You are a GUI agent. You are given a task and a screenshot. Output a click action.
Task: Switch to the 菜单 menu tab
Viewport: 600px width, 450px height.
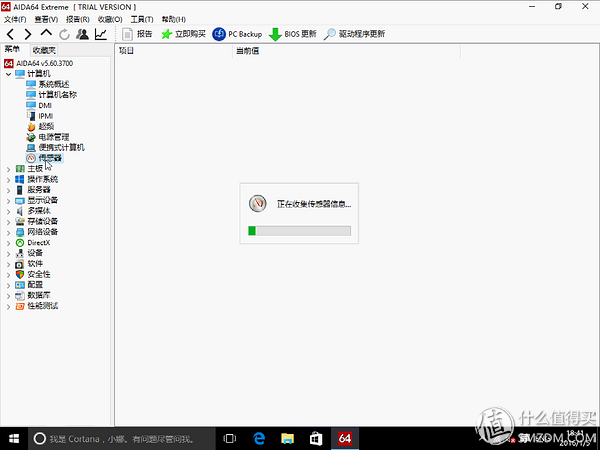pyautogui.click(x=12, y=49)
